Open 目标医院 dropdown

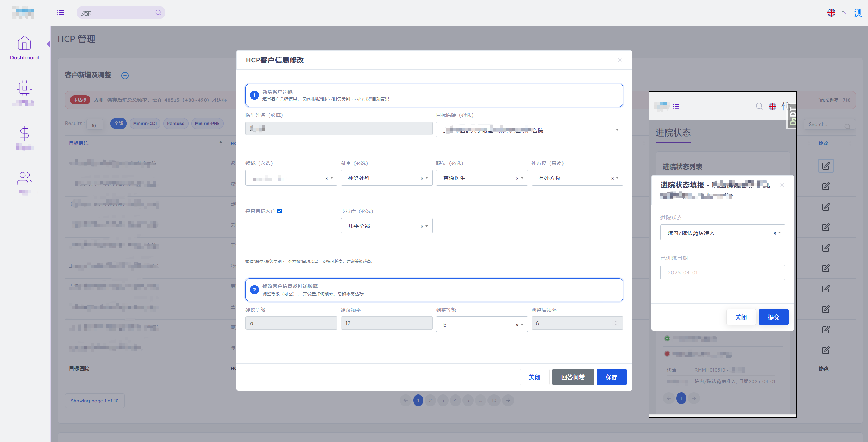tap(529, 130)
